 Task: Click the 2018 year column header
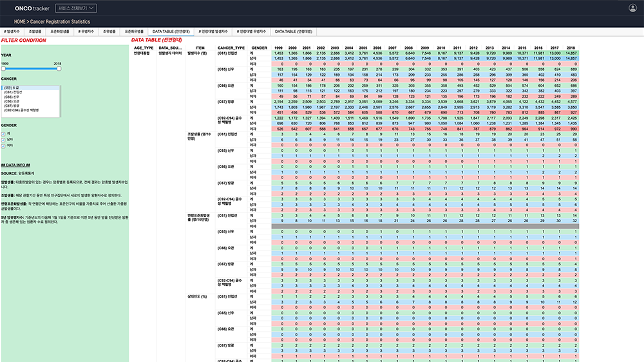571,48
